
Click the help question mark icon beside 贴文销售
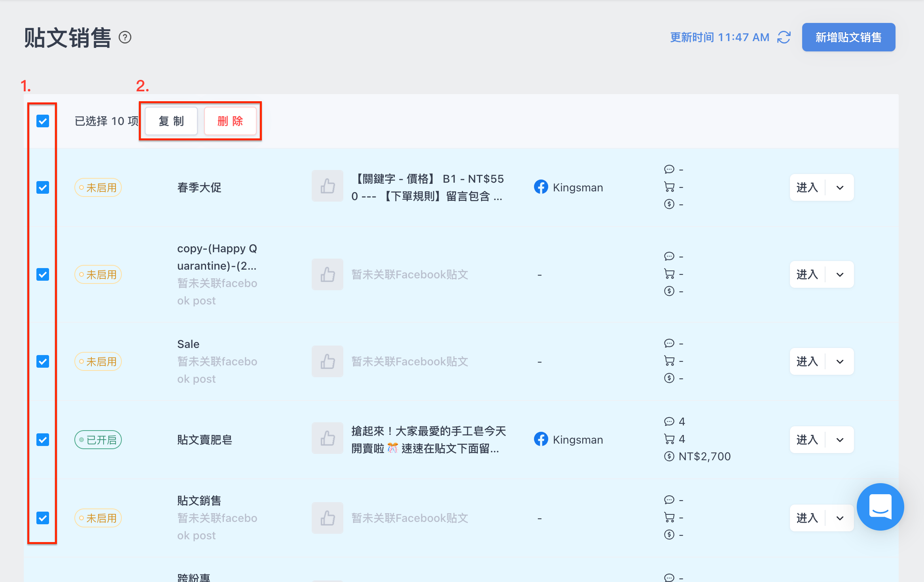[125, 38]
